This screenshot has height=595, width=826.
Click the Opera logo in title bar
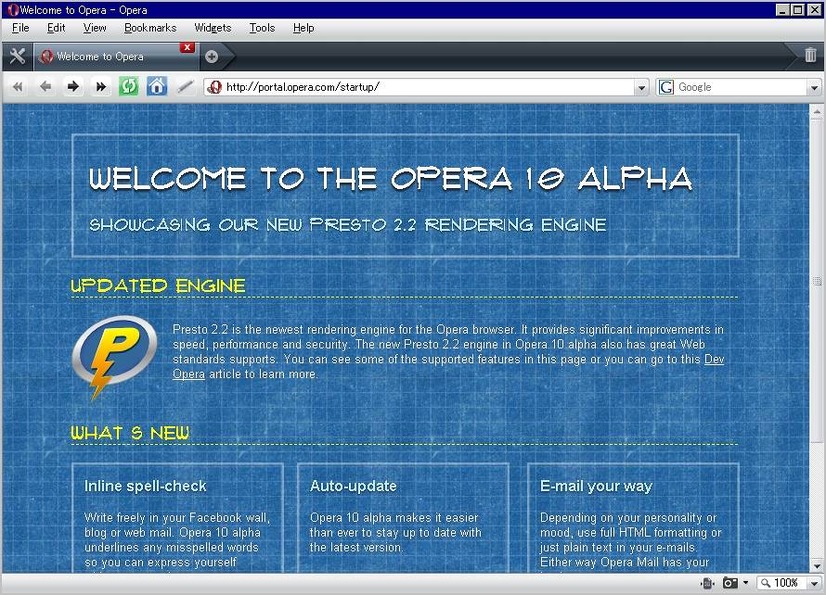(x=13, y=10)
